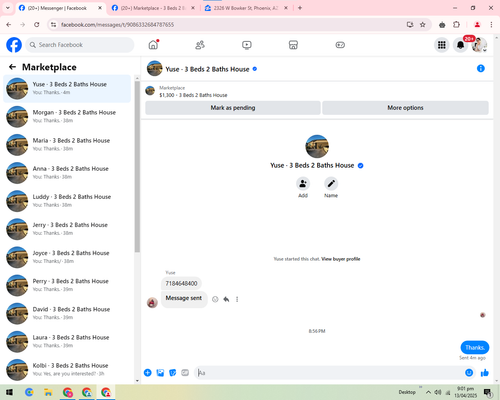500x400 pixels.
Task: Go back in browser history
Action: pyautogui.click(x=9, y=24)
